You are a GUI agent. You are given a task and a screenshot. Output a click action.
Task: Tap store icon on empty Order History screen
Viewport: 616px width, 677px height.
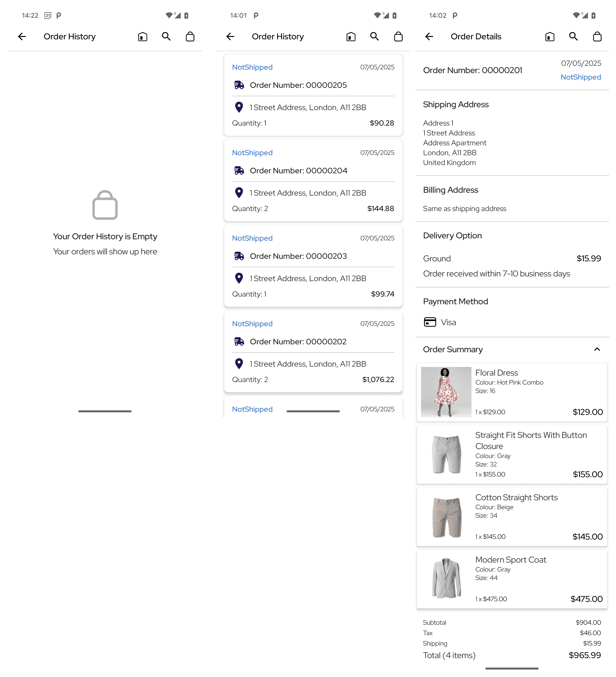point(143,37)
